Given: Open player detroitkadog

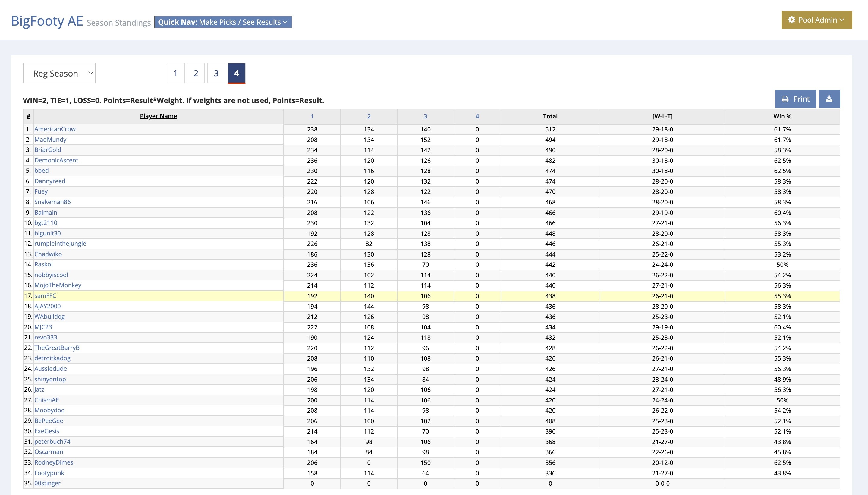Looking at the screenshot, I should (52, 358).
